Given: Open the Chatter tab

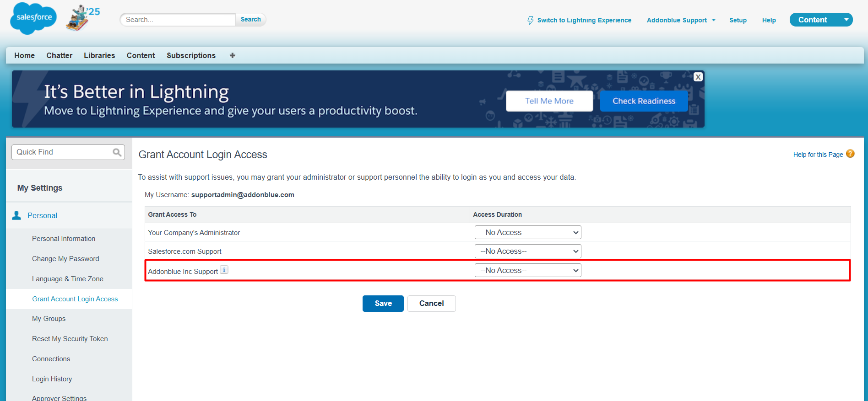Looking at the screenshot, I should pos(60,55).
